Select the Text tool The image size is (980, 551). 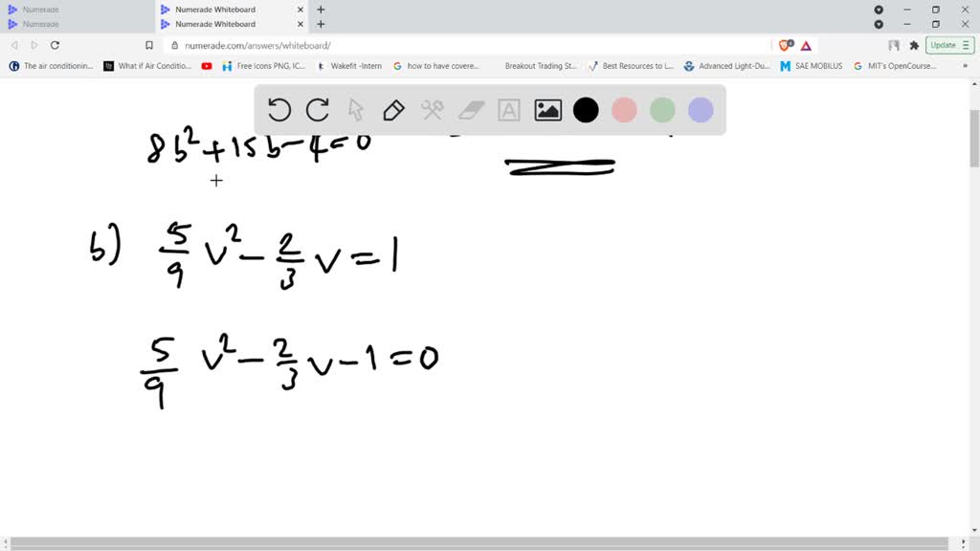[508, 110]
